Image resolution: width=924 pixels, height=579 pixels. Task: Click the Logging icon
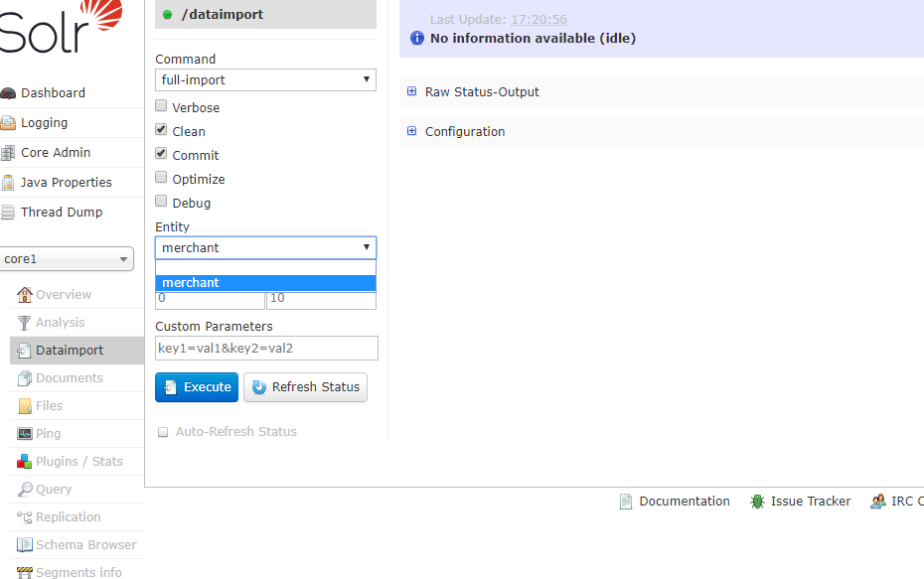[8, 122]
